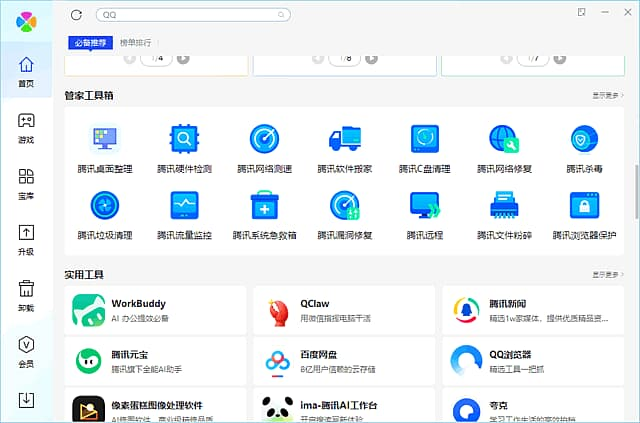Go to 首页 home in sidebar

tap(26, 72)
